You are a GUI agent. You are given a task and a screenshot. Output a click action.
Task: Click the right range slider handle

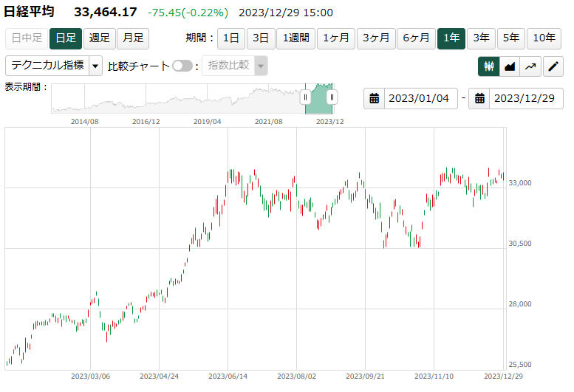point(332,97)
